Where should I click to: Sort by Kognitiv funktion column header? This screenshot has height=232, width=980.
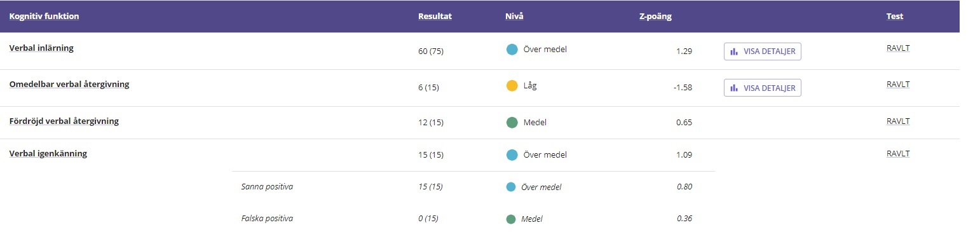[x=44, y=17]
